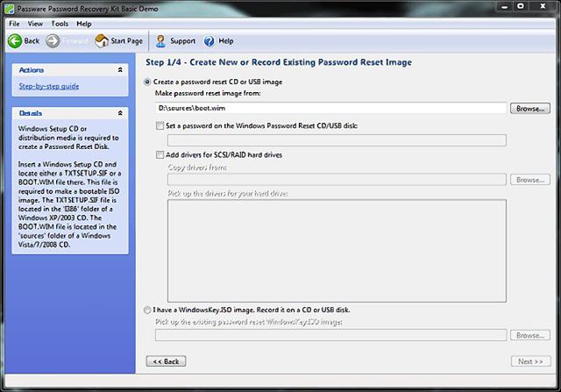This screenshot has width=561, height=392.
Task: Click Start Page toolbar label
Action: (126, 41)
